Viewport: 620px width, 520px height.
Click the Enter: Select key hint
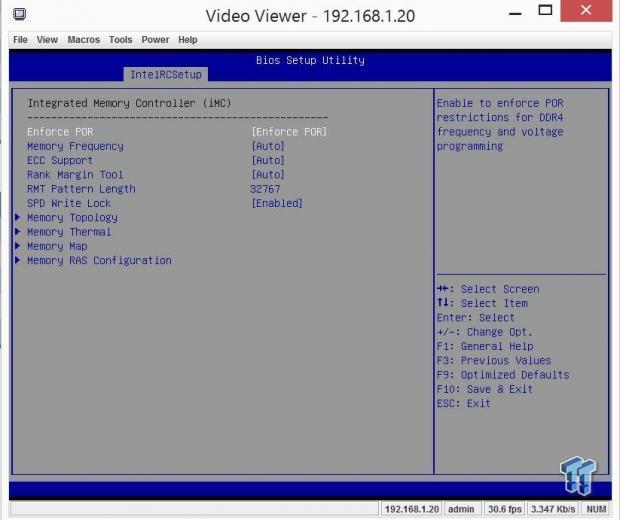476,318
